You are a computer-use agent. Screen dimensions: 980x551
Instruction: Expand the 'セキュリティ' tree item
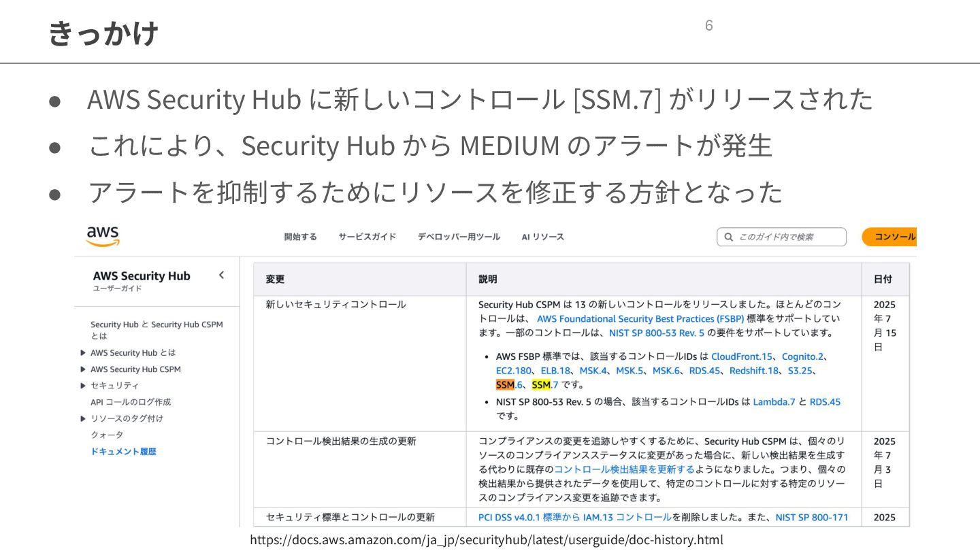point(83,386)
